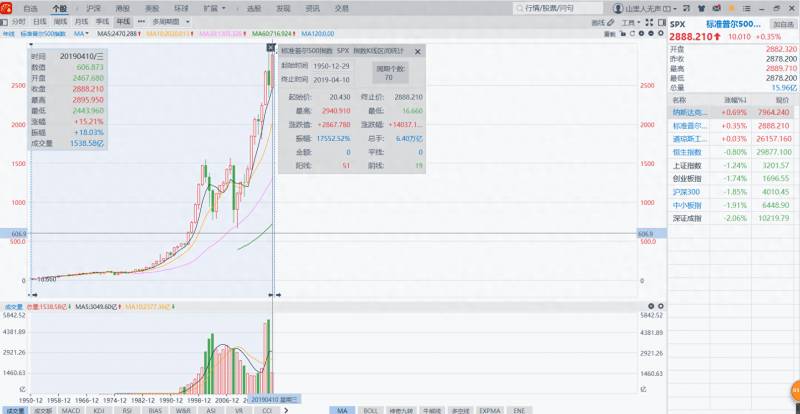Select W&R indicator tab
Image resolution: width=800 pixels, height=414 pixels.
183,410
